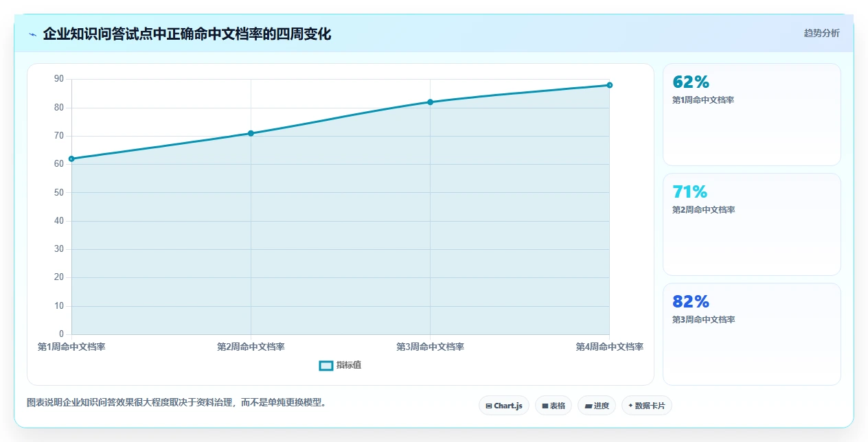The height and width of the screenshot is (442, 868).
Task: Click the first-week data point at 62
Action: pyautogui.click(x=71, y=159)
